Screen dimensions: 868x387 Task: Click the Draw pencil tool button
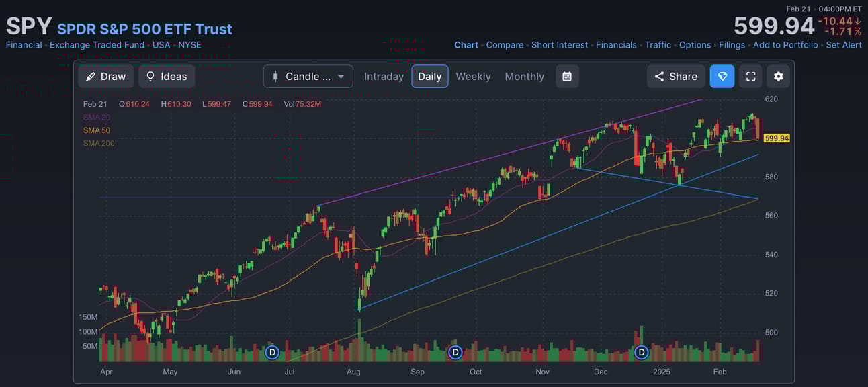(106, 77)
